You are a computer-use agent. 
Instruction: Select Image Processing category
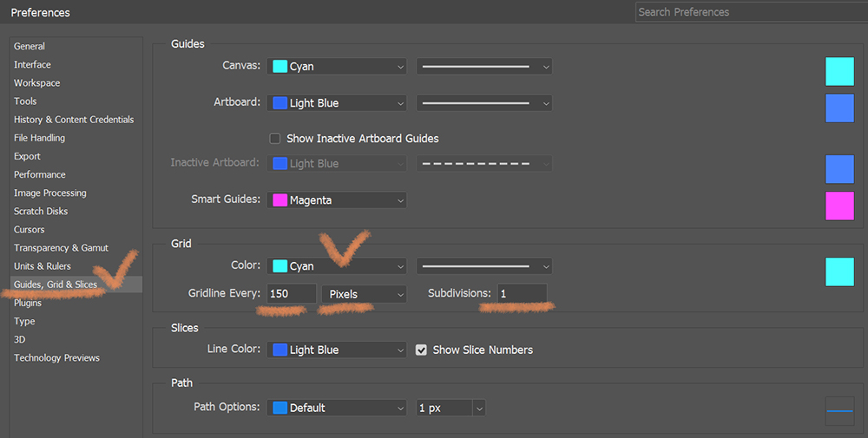tap(49, 193)
